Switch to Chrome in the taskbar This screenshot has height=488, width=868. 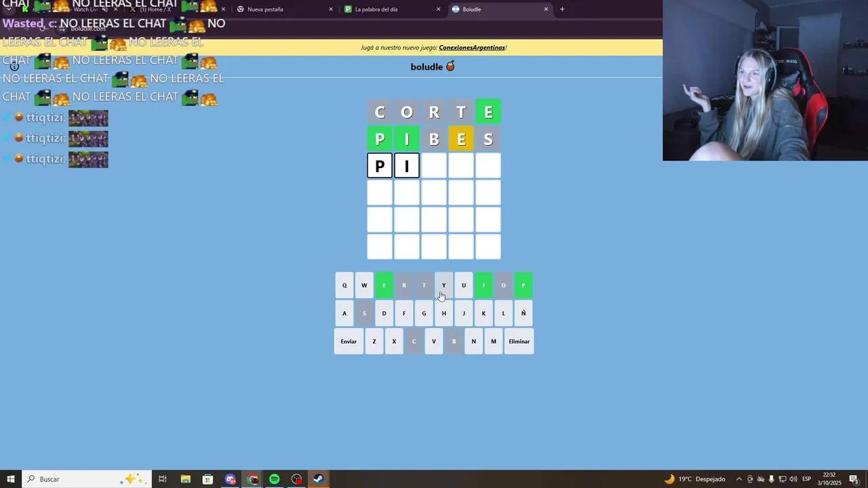(253, 479)
